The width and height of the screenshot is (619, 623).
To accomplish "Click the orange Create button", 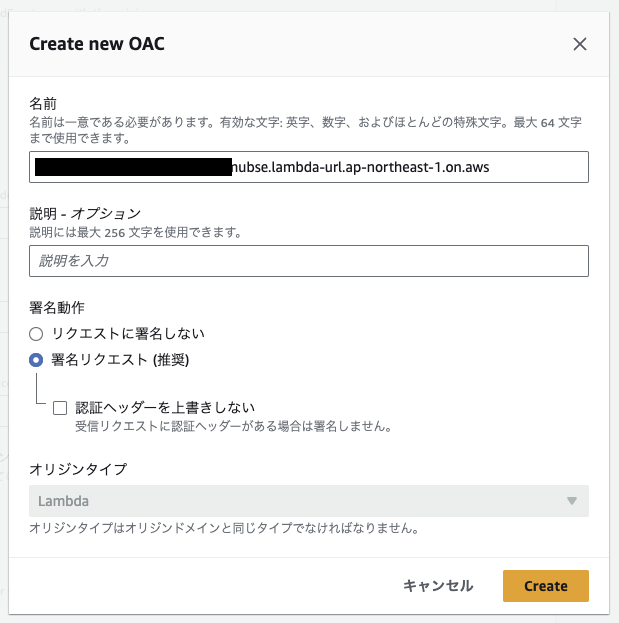I will tap(545, 586).
